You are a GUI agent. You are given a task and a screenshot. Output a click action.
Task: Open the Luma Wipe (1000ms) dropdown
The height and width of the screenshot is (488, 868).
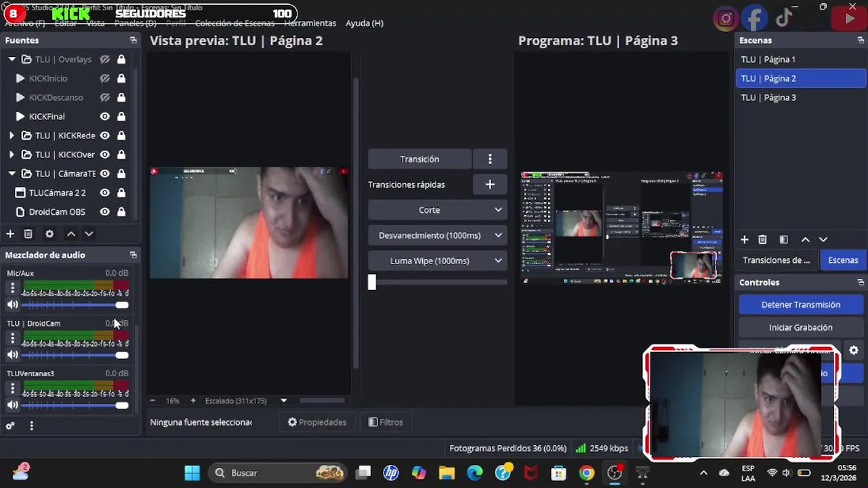tap(438, 261)
